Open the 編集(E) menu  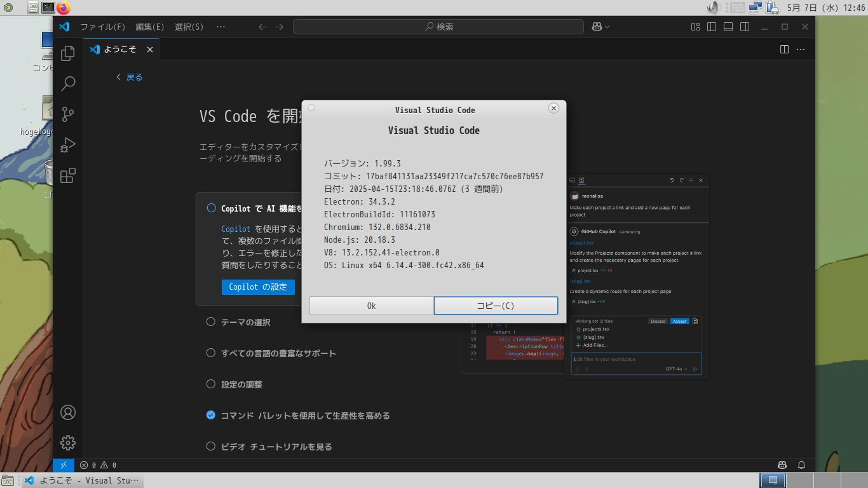150,27
